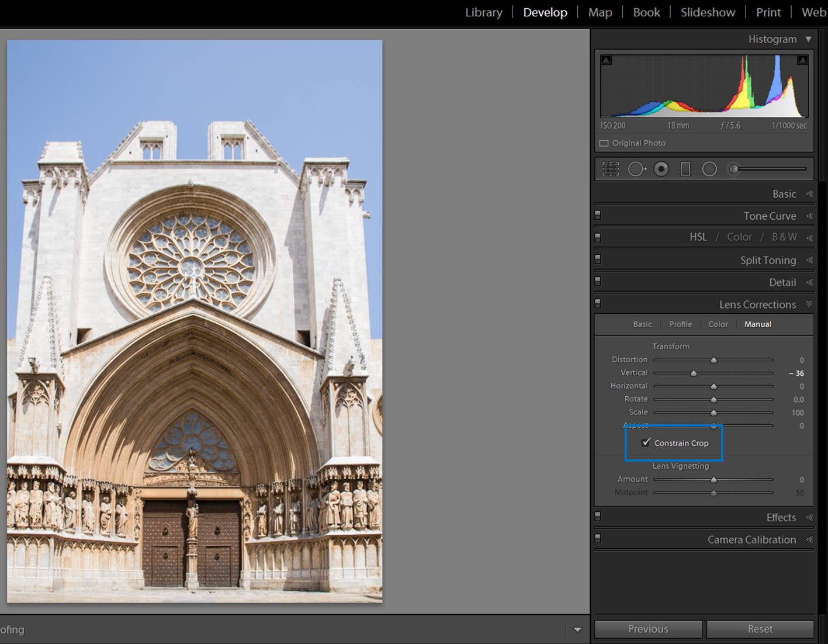Screen dimensions: 828x644
Task: Click the 'Transform' section heading
Action: coord(671,346)
